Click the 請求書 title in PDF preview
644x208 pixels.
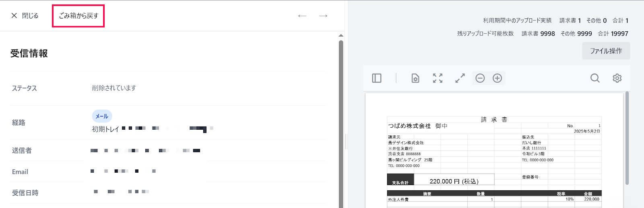click(x=494, y=120)
